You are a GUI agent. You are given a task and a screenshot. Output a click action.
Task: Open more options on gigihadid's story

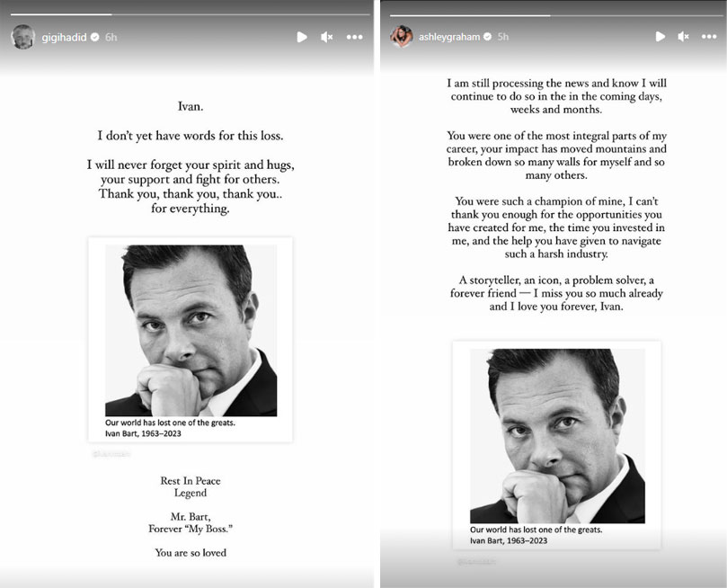[355, 37]
